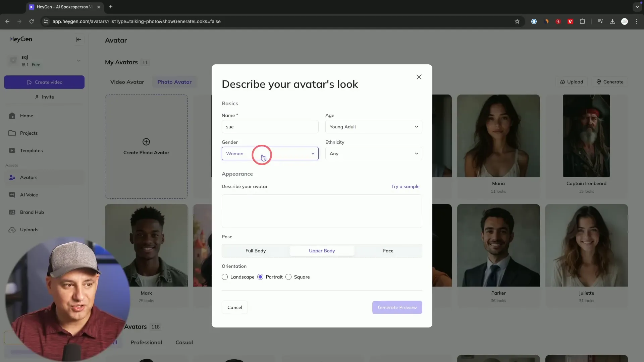Open the red V extension icon
This screenshot has height=362, width=644.
[x=570, y=21]
